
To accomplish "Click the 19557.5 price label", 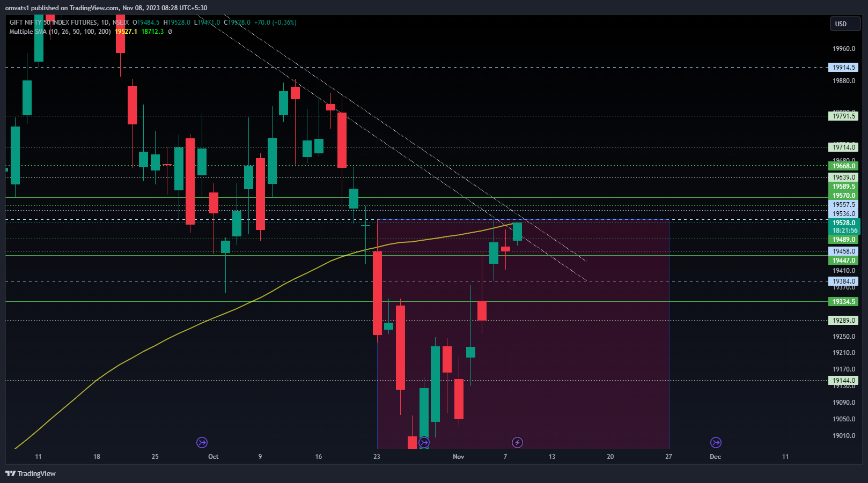I will (843, 205).
